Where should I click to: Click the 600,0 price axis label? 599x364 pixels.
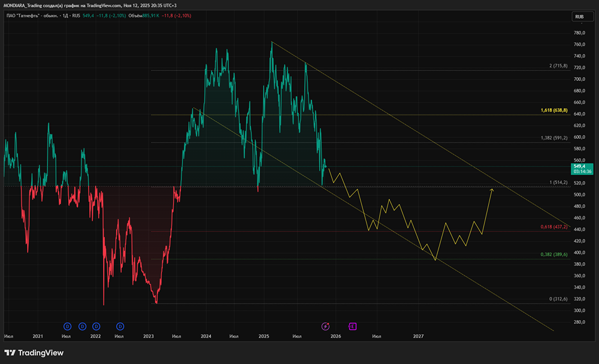click(579, 137)
